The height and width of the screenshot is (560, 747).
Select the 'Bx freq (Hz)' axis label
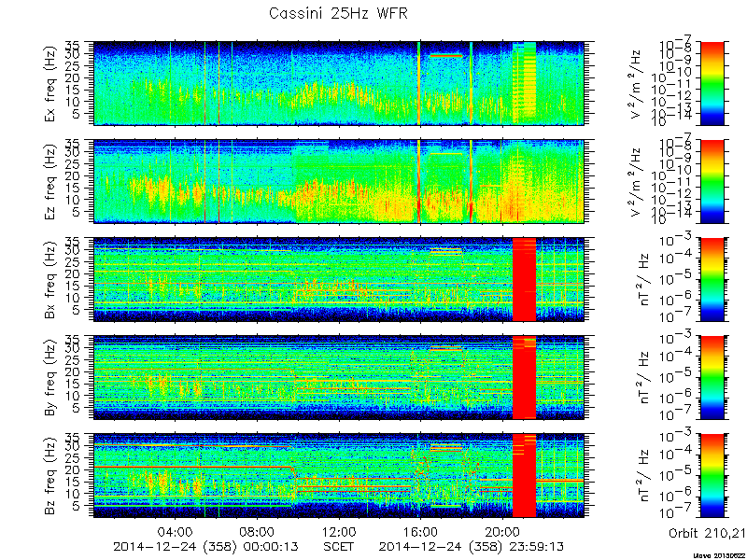[x=50, y=280]
